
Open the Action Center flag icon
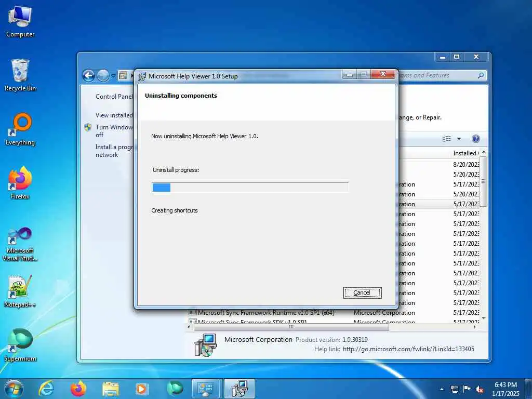[x=467, y=389]
